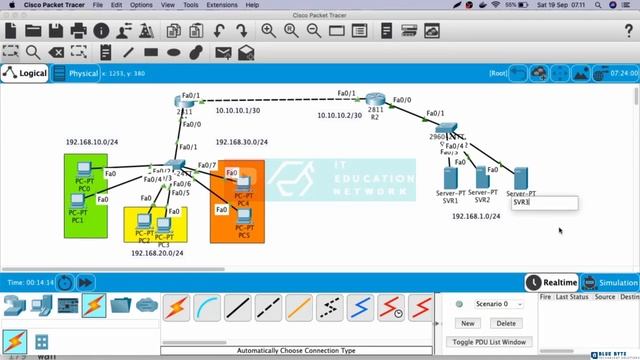Select router R2 on canvas
This screenshot has width=640, height=360.
coord(376,99)
